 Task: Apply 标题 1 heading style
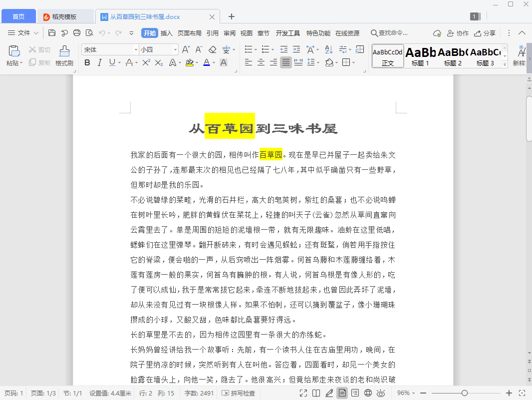(x=420, y=56)
